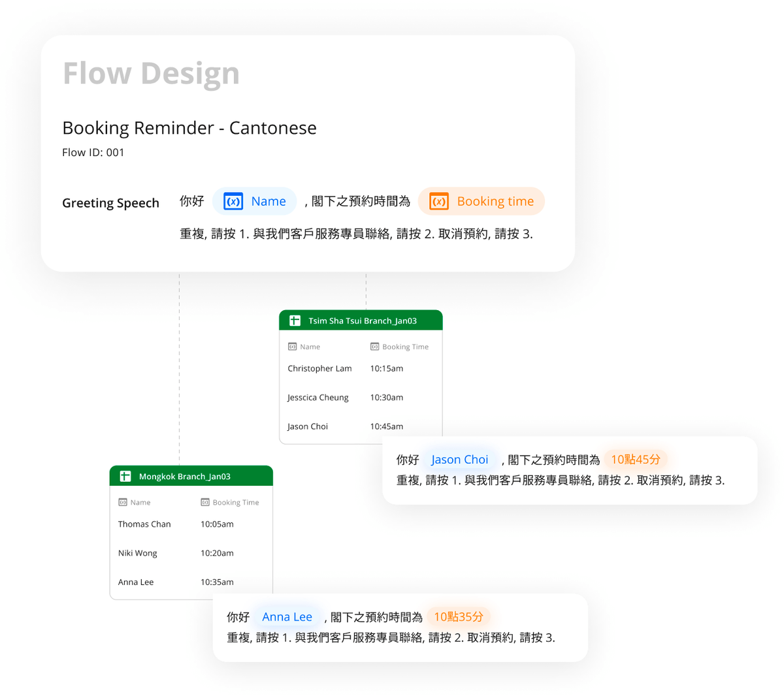Click the Booking Reminder - Cantonese title
Screen dimensions: 784x700
tap(189, 128)
